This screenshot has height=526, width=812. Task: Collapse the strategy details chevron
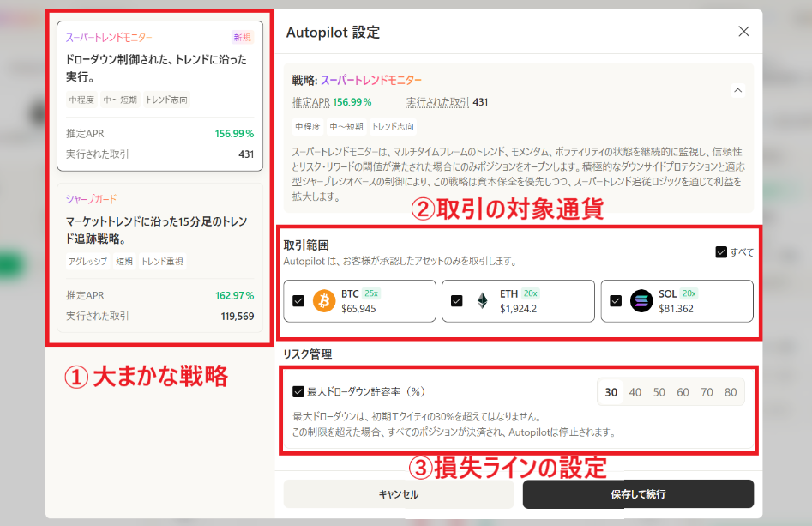[x=737, y=90]
